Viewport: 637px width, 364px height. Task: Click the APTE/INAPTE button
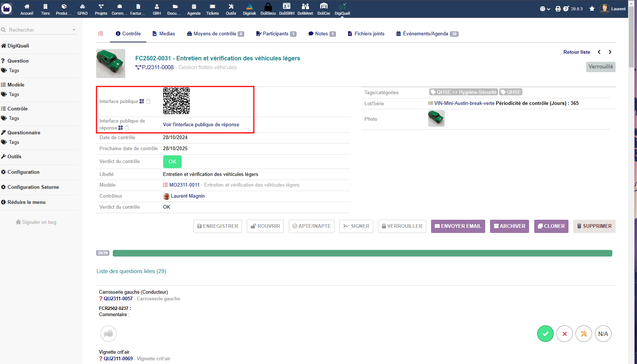tap(312, 226)
